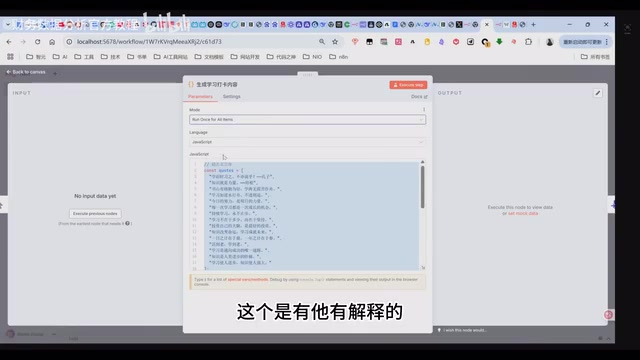
Task: Click the No input data yet text
Action: point(95,196)
